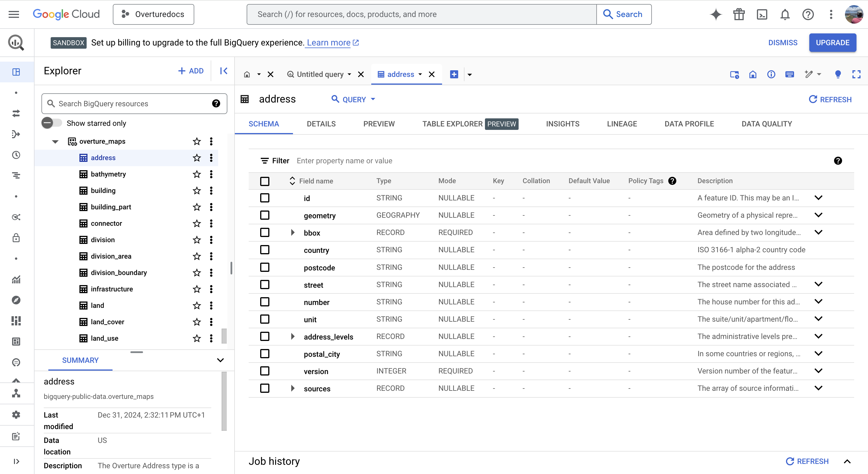Open the LINEAGE tab

pos(622,124)
